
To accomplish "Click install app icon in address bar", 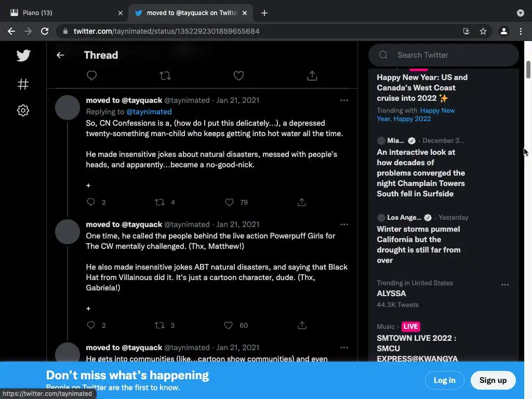I will click(467, 31).
